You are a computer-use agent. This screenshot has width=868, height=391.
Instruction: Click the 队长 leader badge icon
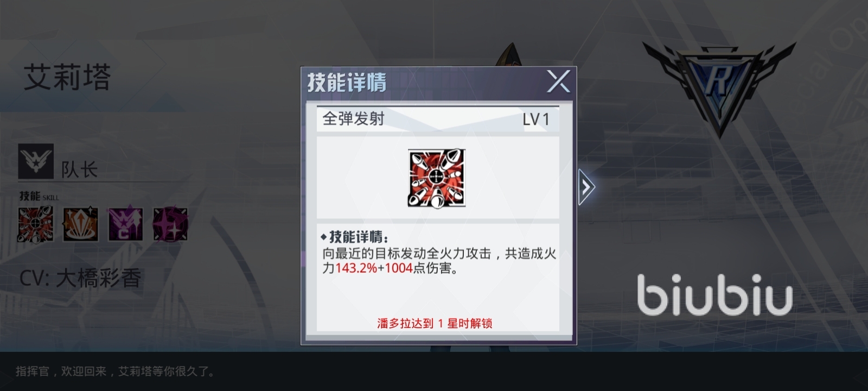[36, 161]
